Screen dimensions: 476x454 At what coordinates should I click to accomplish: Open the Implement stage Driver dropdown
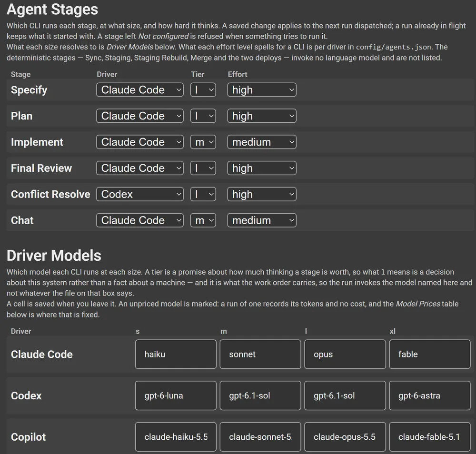[140, 142]
